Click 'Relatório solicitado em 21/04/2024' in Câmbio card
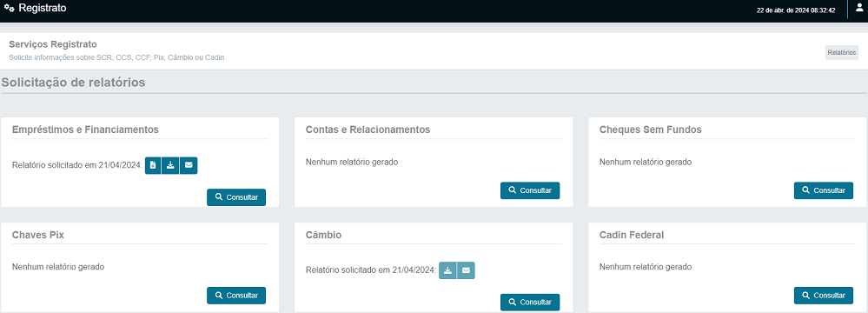 point(371,270)
